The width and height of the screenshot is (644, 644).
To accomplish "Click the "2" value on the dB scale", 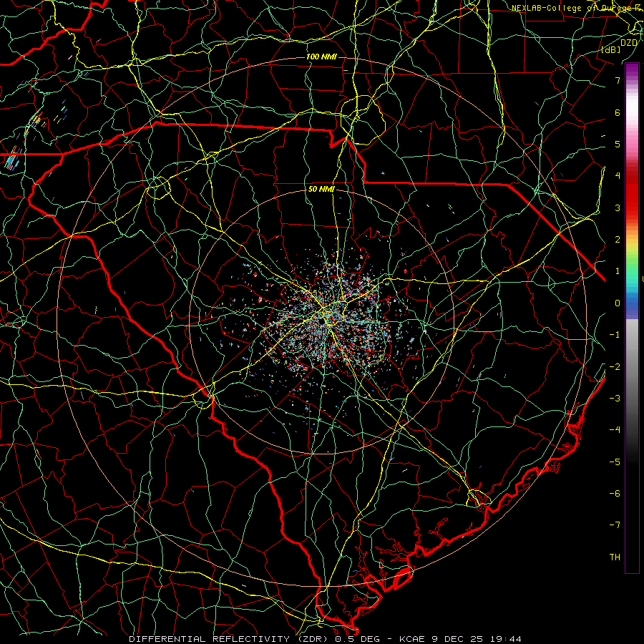I will click(x=618, y=240).
